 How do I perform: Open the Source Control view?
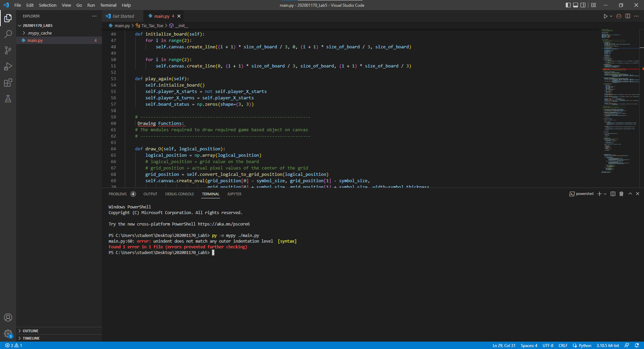point(8,50)
